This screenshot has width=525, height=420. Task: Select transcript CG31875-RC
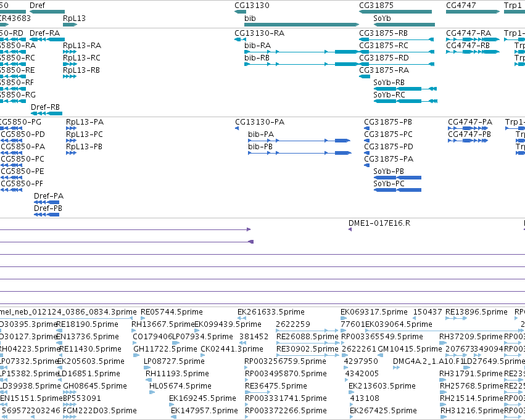tap(397, 52)
